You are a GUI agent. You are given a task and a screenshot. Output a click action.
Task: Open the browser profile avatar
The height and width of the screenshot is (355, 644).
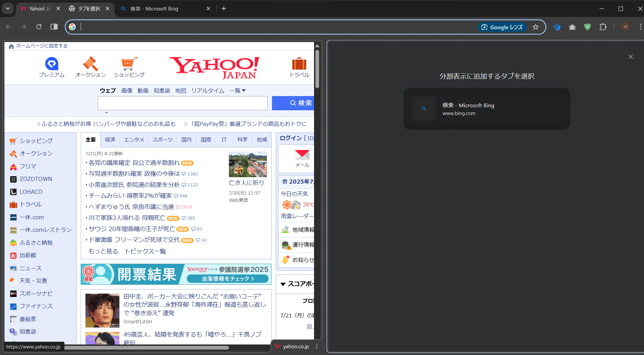626,27
